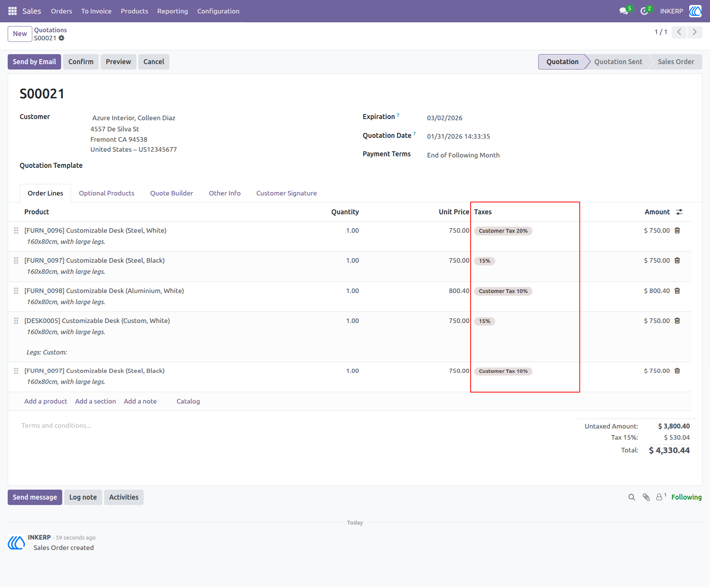The height and width of the screenshot is (588, 710).
Task: Click the paperclip attachments icon
Action: click(646, 497)
